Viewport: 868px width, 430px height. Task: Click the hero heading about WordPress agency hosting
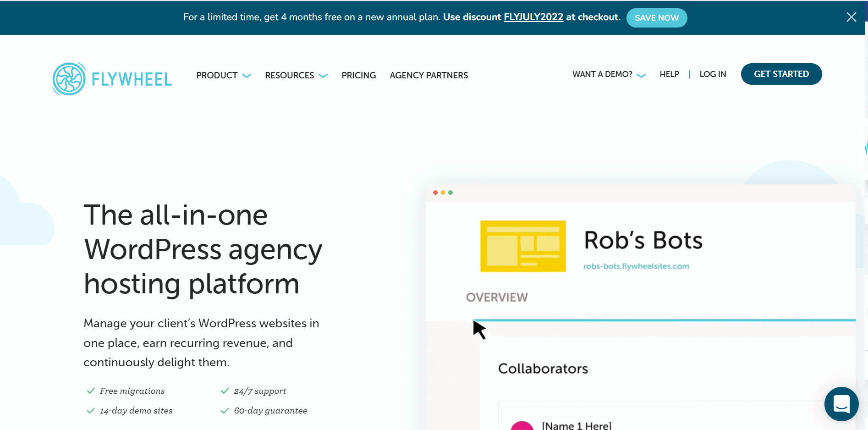point(203,249)
